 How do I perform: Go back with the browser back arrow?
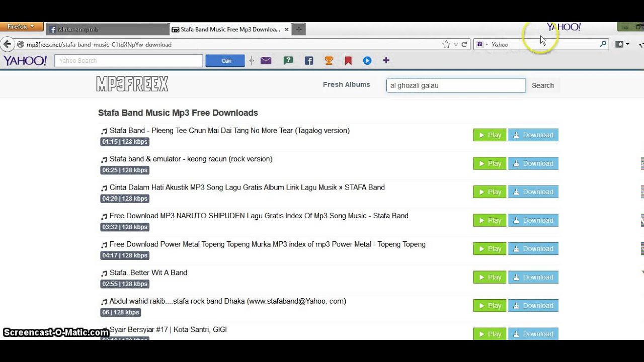tap(7, 44)
